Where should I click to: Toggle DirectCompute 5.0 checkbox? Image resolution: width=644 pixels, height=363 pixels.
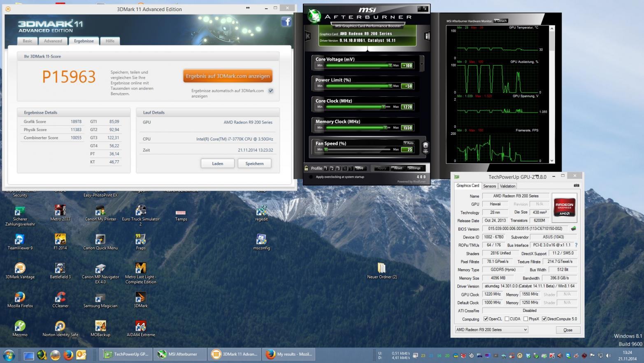(x=544, y=319)
